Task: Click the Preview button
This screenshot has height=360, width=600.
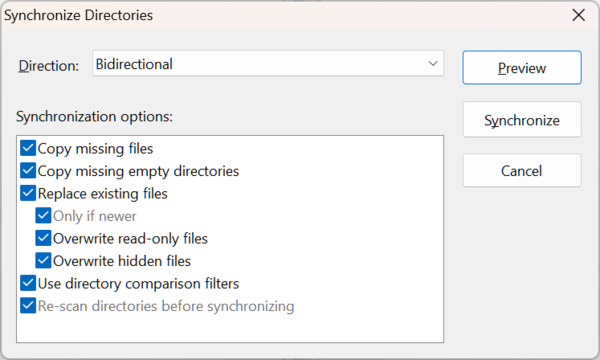Action: [522, 68]
